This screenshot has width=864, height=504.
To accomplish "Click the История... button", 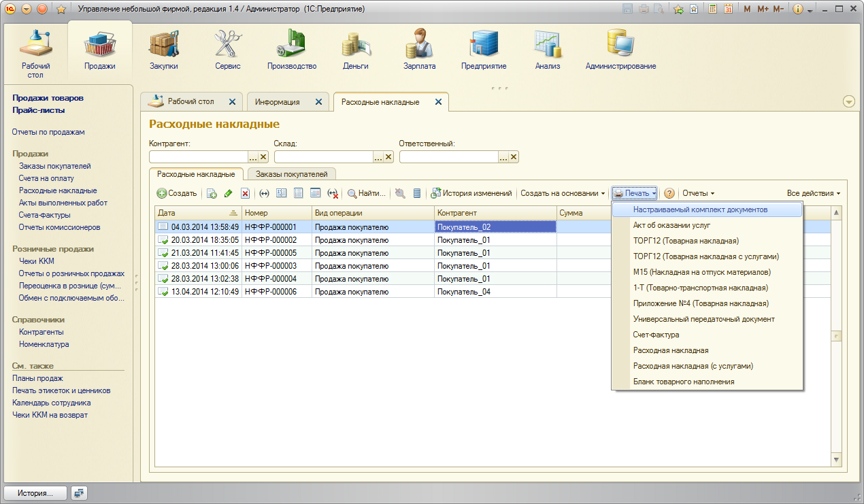I will [37, 493].
